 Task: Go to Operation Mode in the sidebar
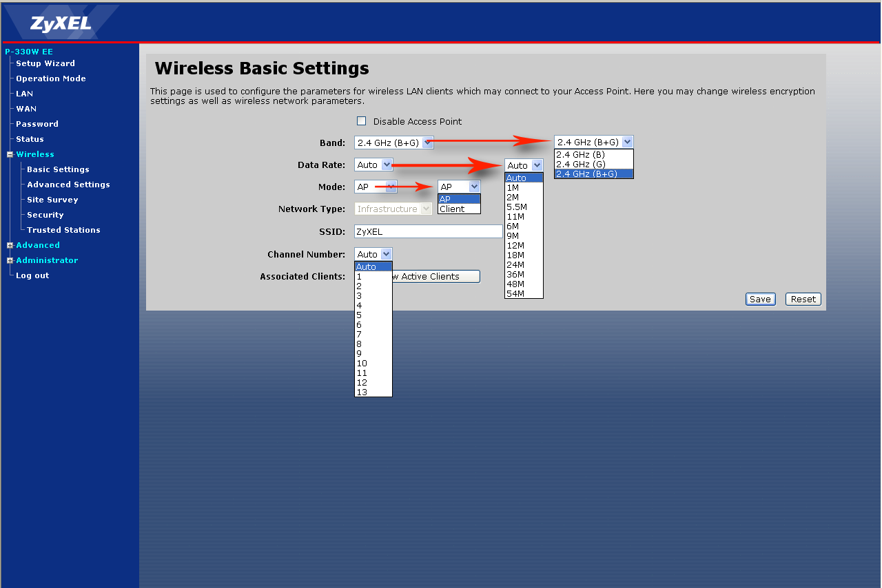tap(51, 78)
